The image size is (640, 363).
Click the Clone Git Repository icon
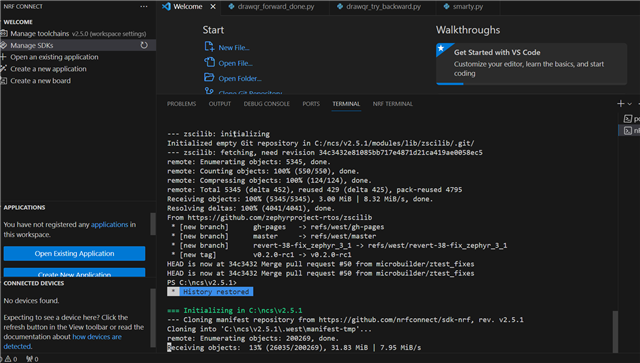point(209,91)
